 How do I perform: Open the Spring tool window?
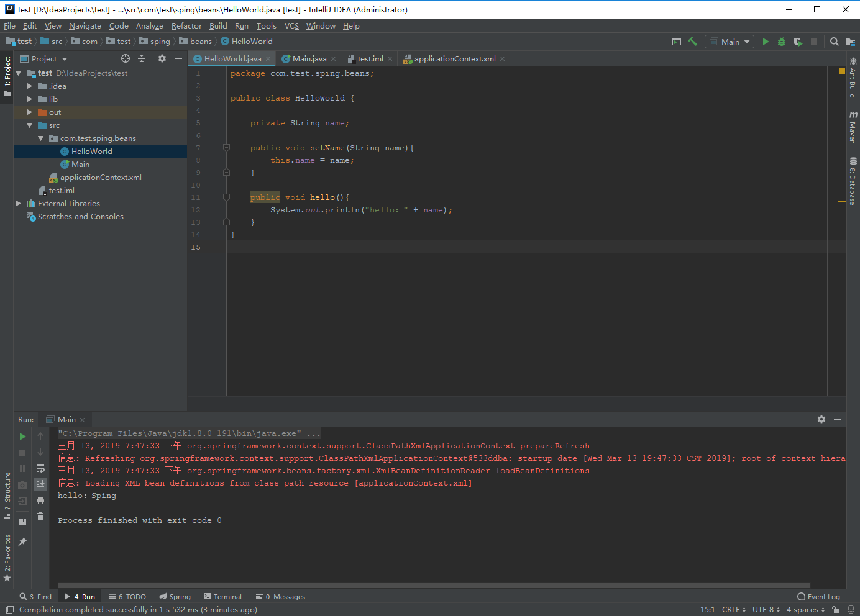[x=175, y=597]
